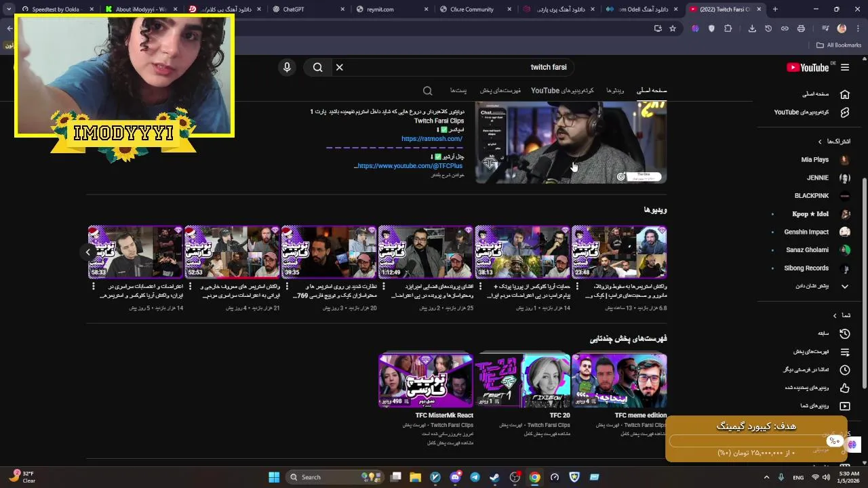Show hidden system tray icons chevron

[x=767, y=477]
